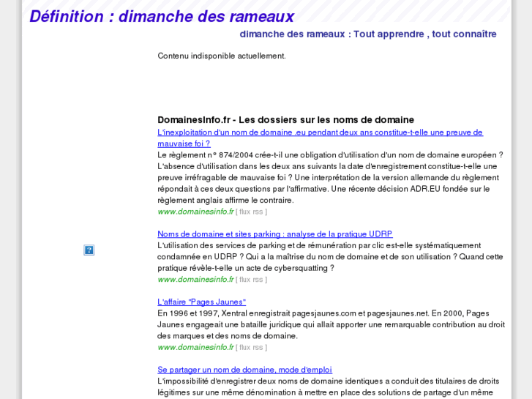This screenshot has height=399, width=532.
Task: Open the article about the .eu domain's two-year non-use
Action: click(320, 138)
